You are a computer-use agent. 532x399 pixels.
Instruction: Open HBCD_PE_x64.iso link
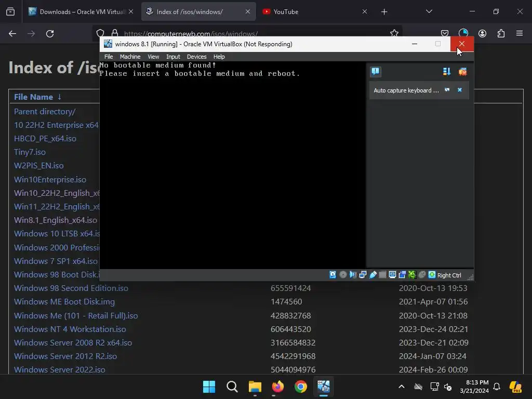pyautogui.click(x=45, y=139)
